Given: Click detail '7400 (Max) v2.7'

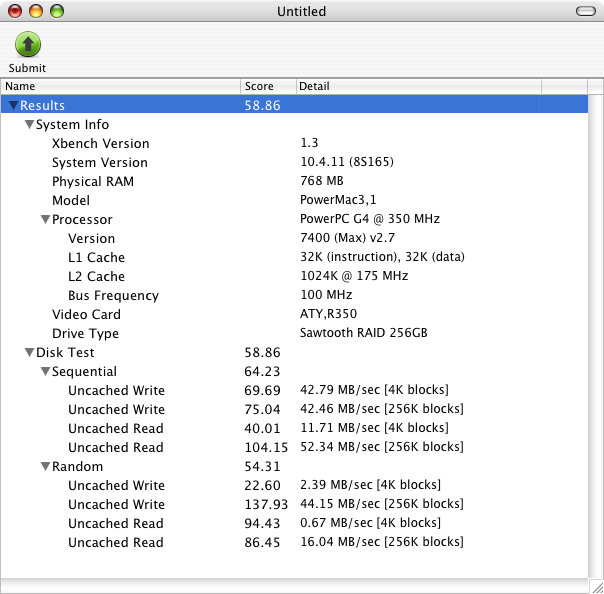Looking at the screenshot, I should coord(347,238).
